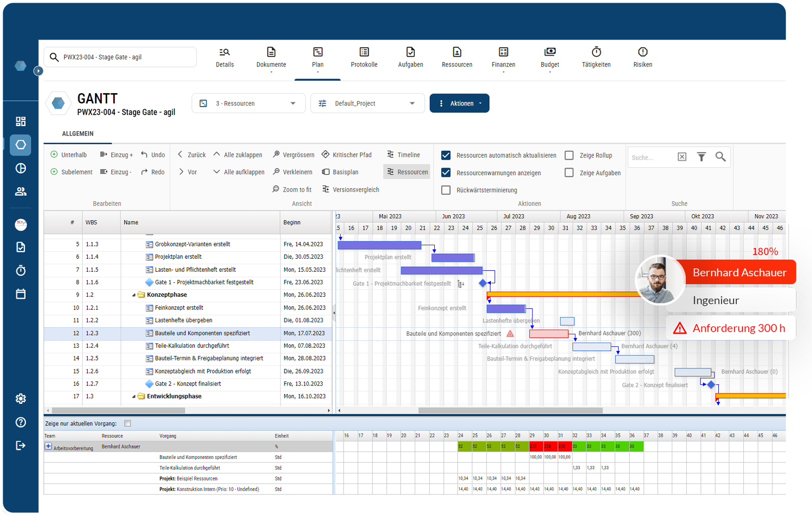Click the logout sidebar icon
812x516 pixels.
coord(21,445)
